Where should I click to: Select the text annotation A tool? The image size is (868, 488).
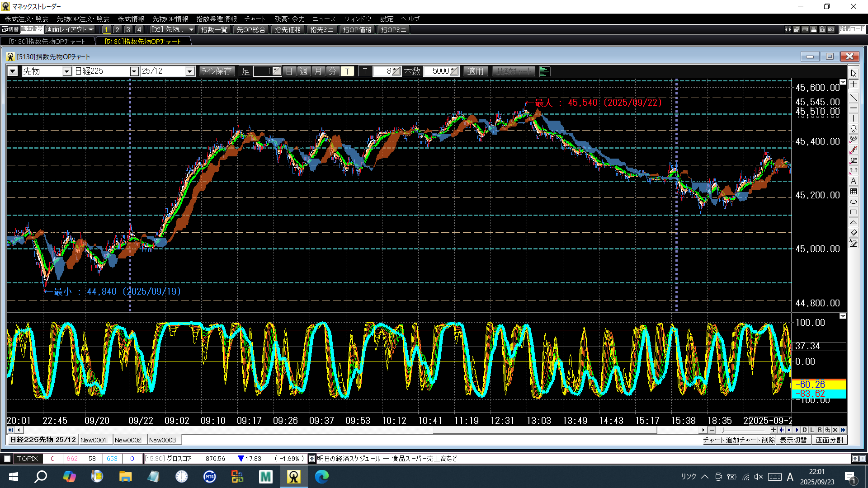853,181
